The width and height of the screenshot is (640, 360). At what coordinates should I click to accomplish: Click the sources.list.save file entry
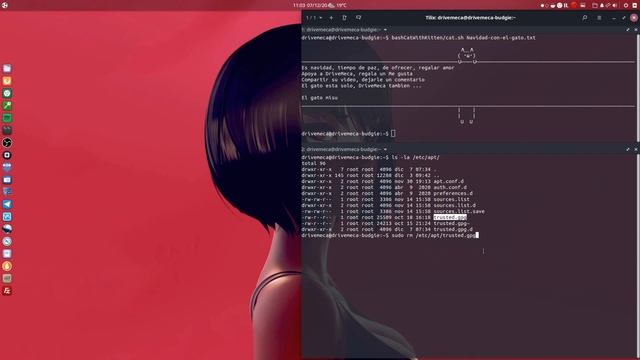(x=459, y=211)
